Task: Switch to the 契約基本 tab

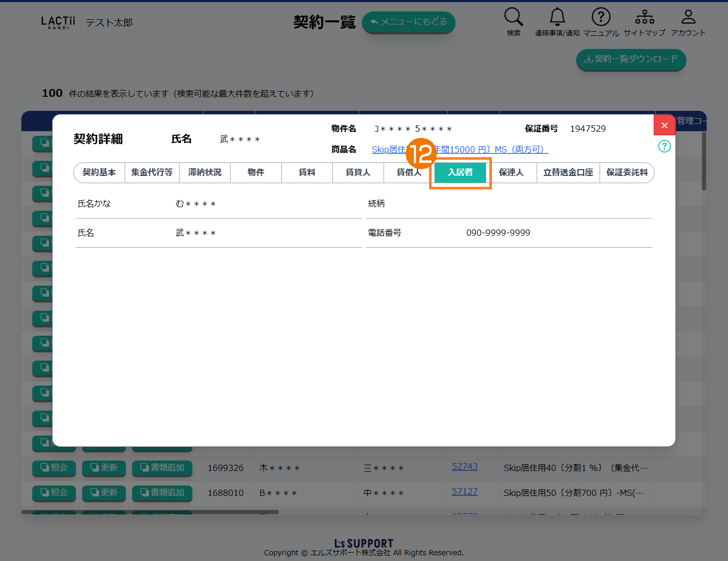Action: 99,173
